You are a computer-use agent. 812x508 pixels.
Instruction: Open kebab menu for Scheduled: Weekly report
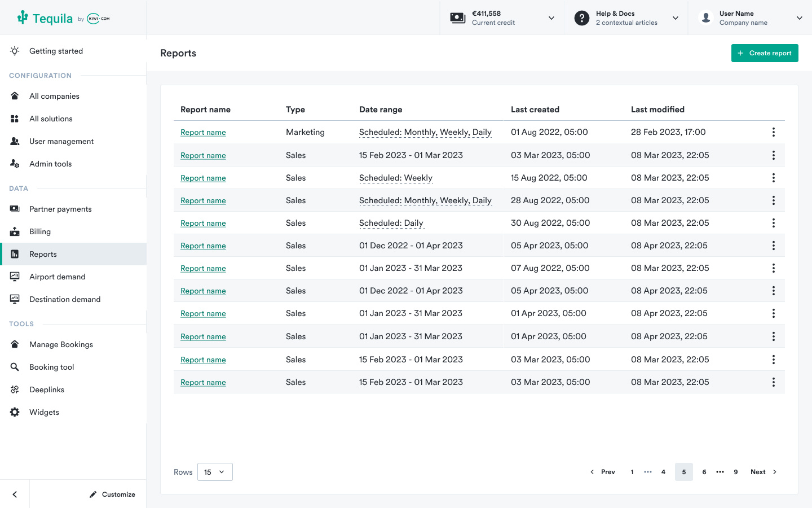pyautogui.click(x=773, y=178)
